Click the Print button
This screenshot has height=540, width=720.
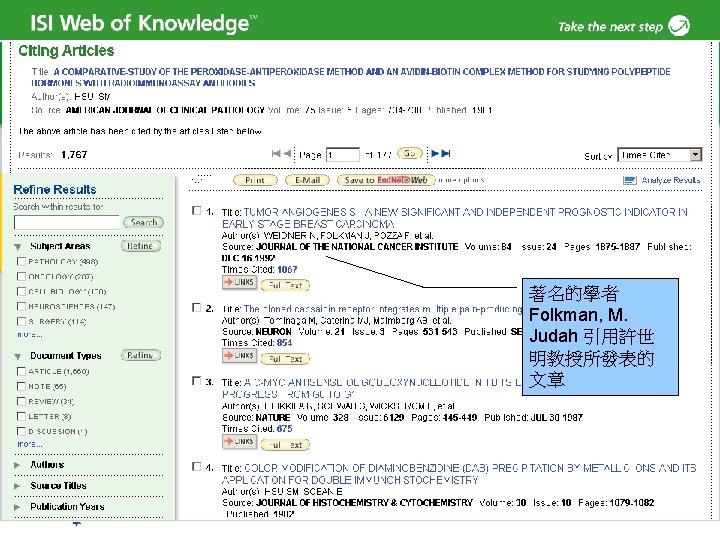(255, 180)
